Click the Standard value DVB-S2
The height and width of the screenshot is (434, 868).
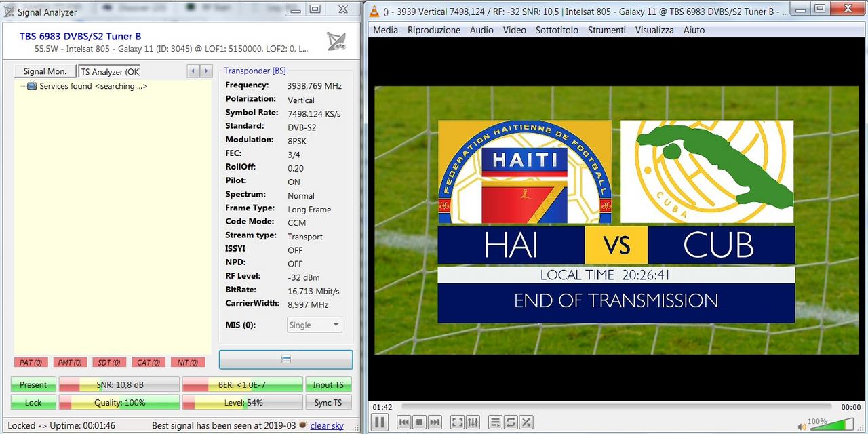(x=302, y=127)
